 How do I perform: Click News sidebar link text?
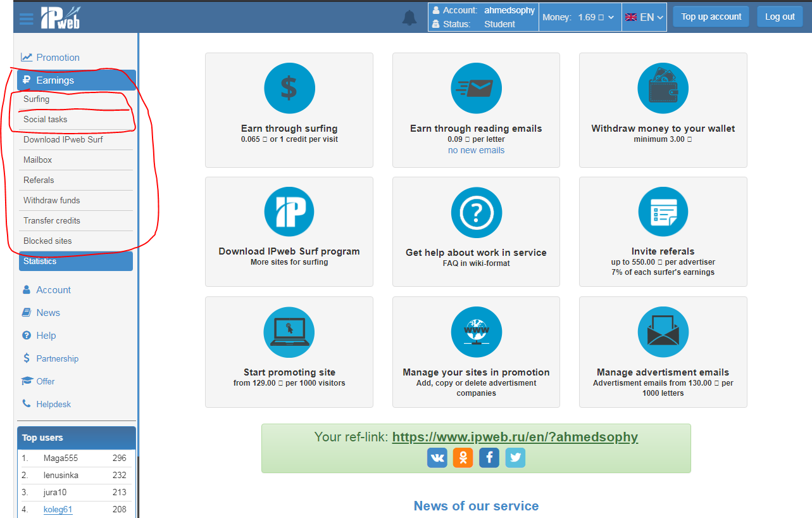coord(48,312)
